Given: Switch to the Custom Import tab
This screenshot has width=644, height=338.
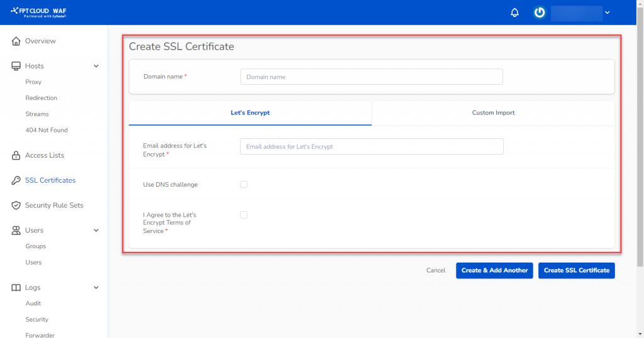Looking at the screenshot, I should click(x=493, y=113).
